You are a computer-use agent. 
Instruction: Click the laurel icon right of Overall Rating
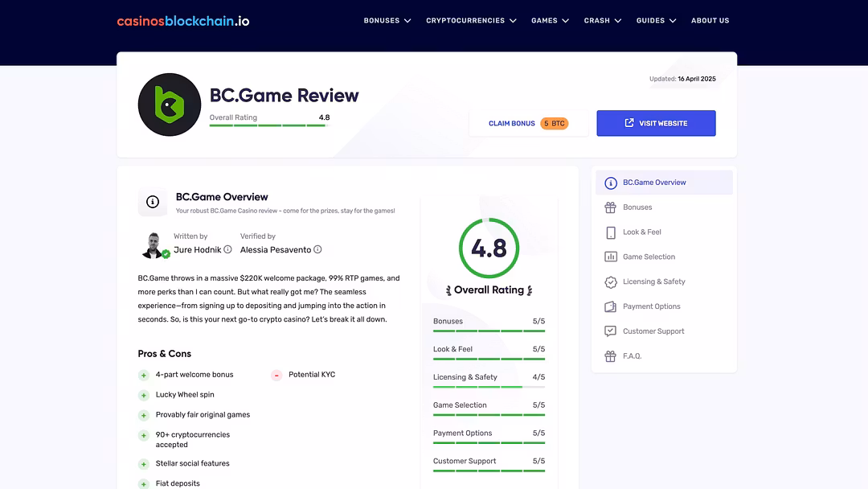pyautogui.click(x=530, y=290)
